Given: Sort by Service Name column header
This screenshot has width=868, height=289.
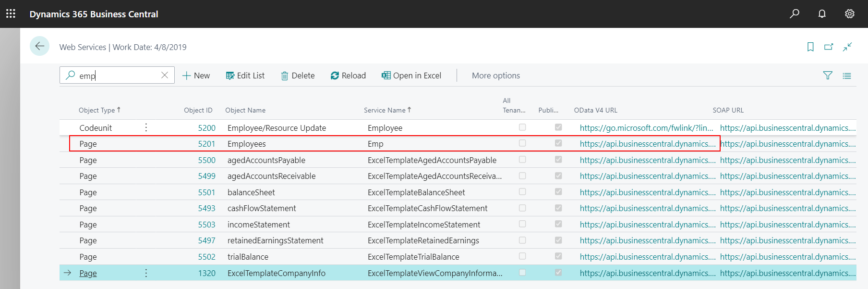Looking at the screenshot, I should point(387,110).
